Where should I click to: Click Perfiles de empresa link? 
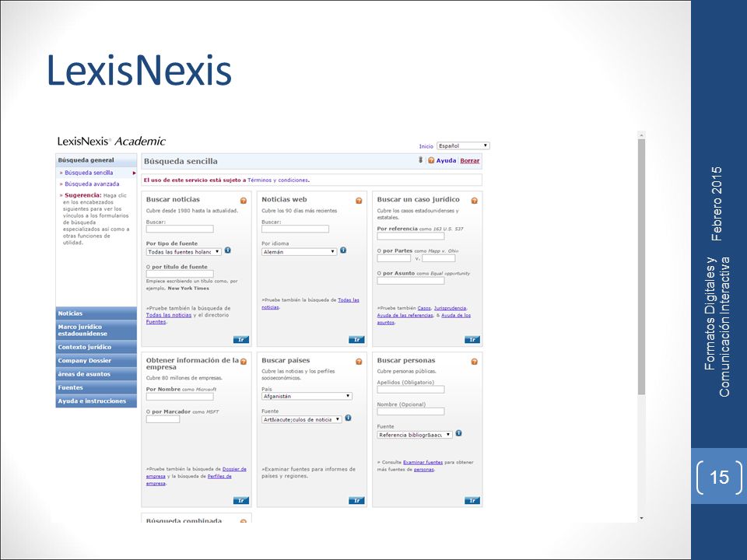pyautogui.click(x=188, y=480)
